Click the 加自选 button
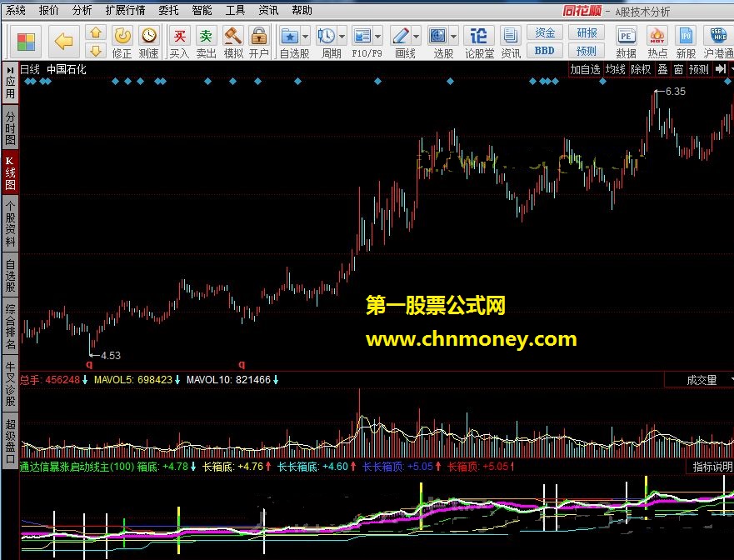 pyautogui.click(x=585, y=69)
